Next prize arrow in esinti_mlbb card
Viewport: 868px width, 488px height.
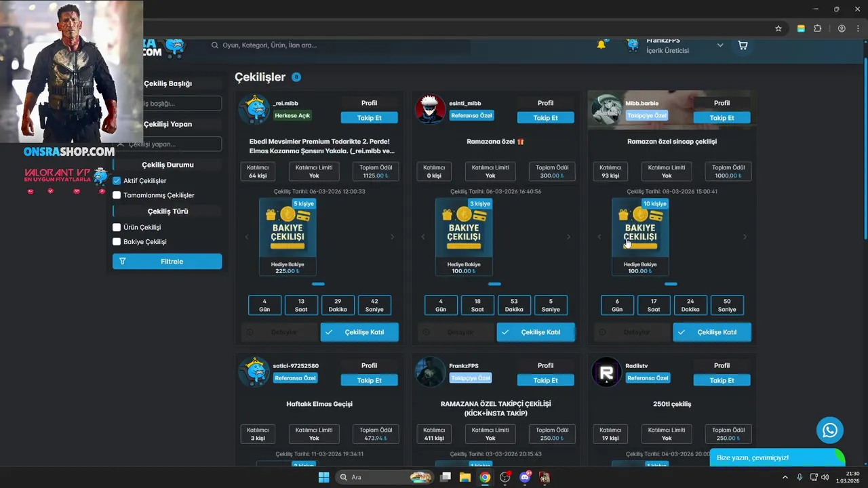click(568, 237)
